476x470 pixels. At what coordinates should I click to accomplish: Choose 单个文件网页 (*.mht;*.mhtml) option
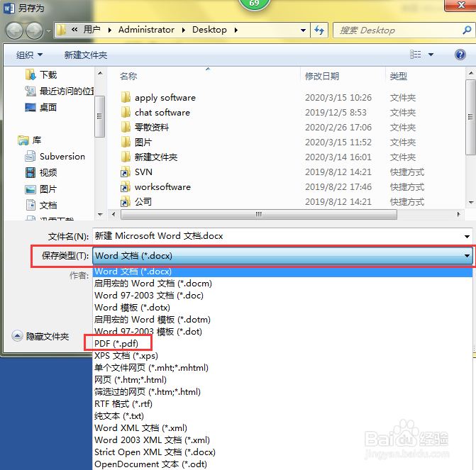coord(282,368)
